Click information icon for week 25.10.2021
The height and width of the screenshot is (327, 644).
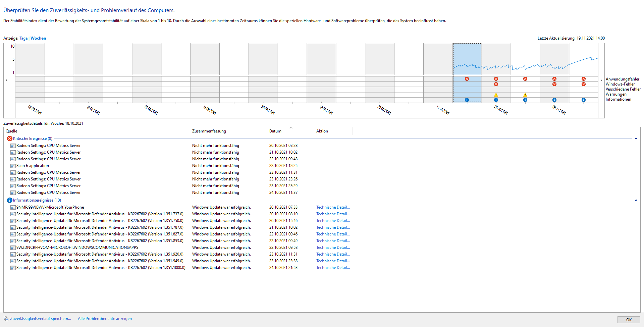(496, 100)
